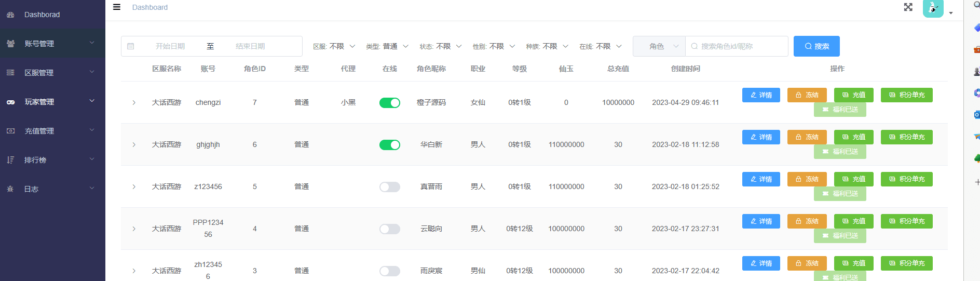Click the Dashboard breadcrumb link
The width and height of the screenshot is (980, 281).
[149, 7]
